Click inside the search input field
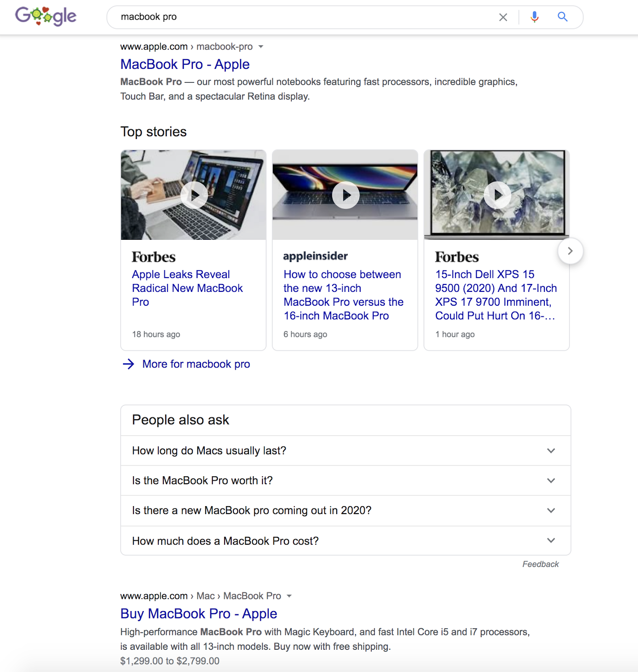Screen dimensions: 638x672 294,17
